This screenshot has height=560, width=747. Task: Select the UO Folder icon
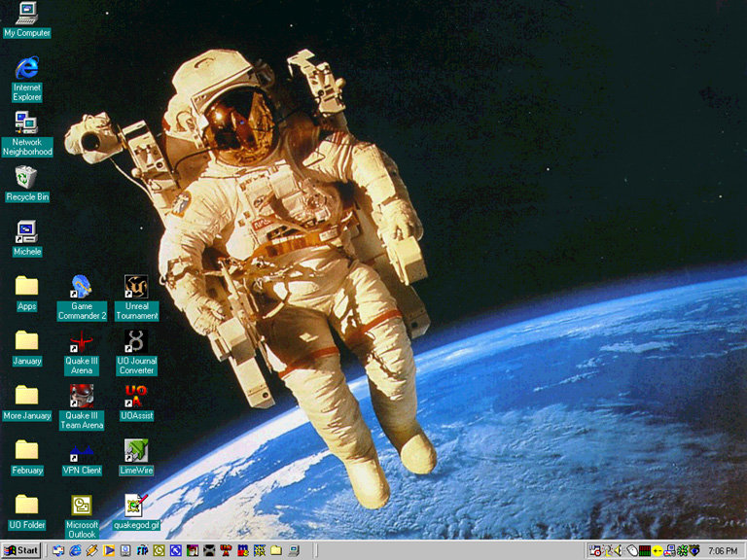point(26,512)
